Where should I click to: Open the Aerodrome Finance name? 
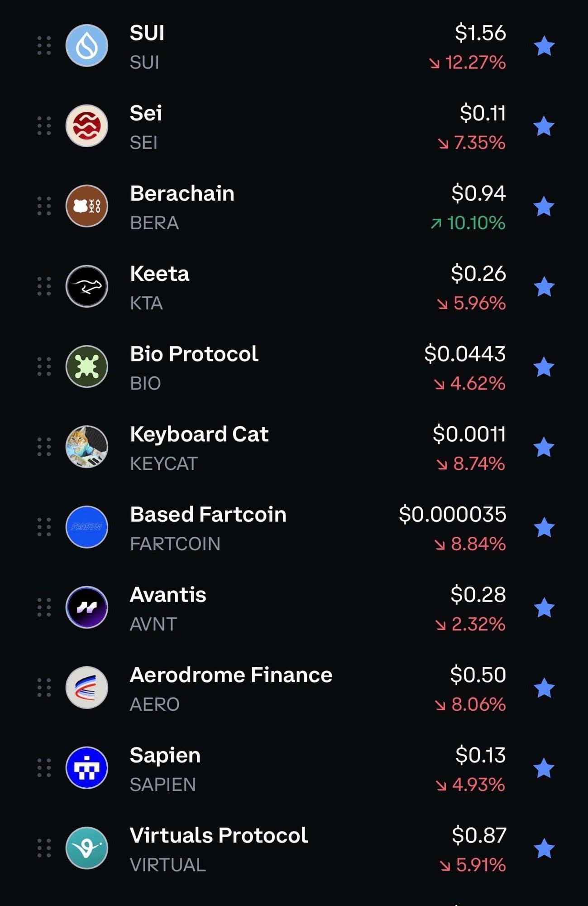231,675
